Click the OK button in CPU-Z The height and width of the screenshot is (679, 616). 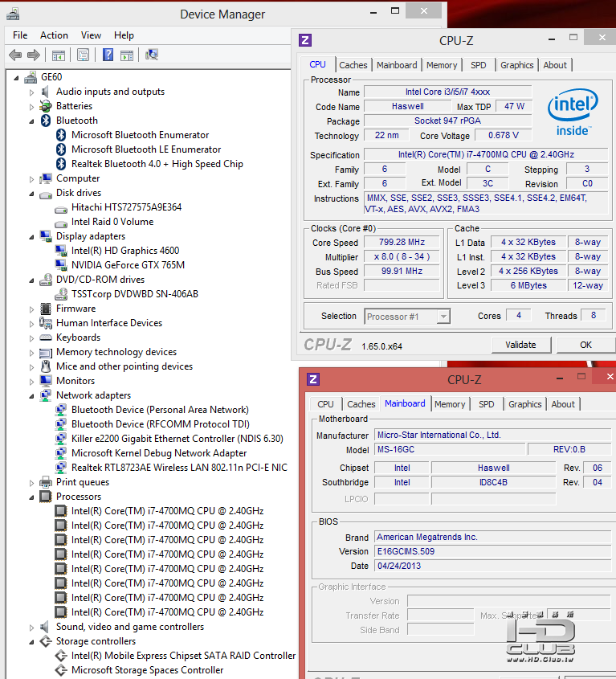click(x=585, y=345)
